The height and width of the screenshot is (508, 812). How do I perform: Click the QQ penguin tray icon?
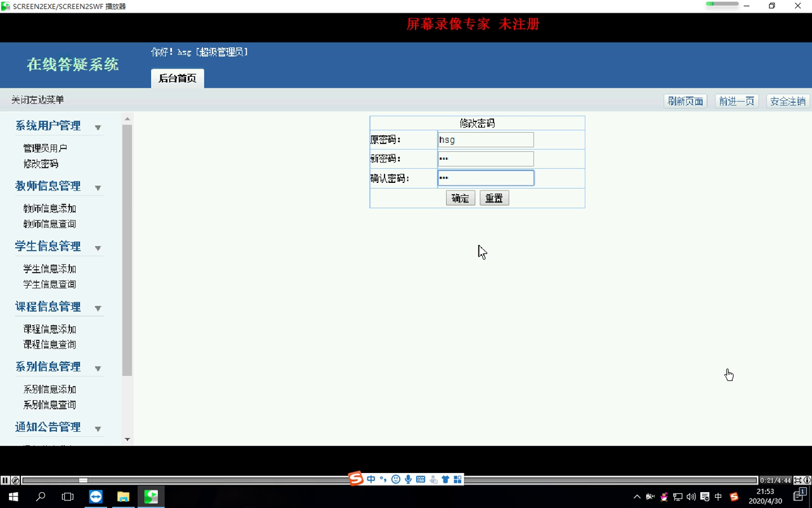[664, 497]
